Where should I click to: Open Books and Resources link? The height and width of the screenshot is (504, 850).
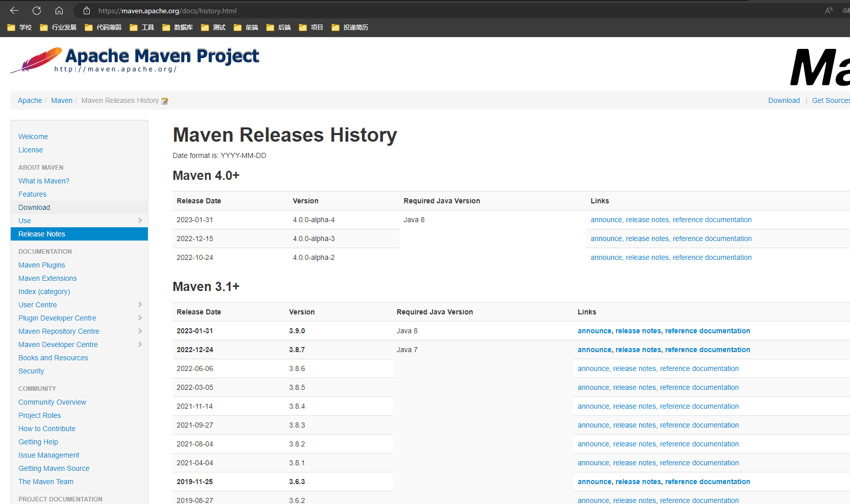click(x=54, y=358)
